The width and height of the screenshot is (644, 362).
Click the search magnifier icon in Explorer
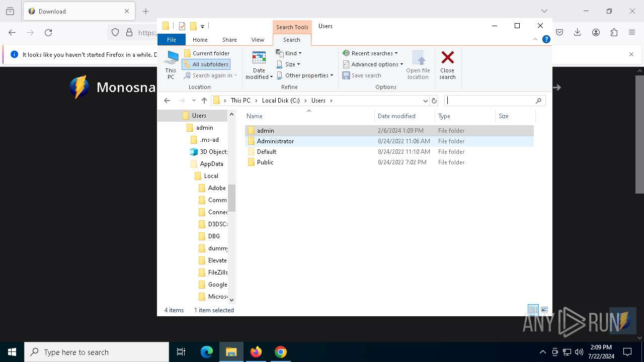coord(538,101)
